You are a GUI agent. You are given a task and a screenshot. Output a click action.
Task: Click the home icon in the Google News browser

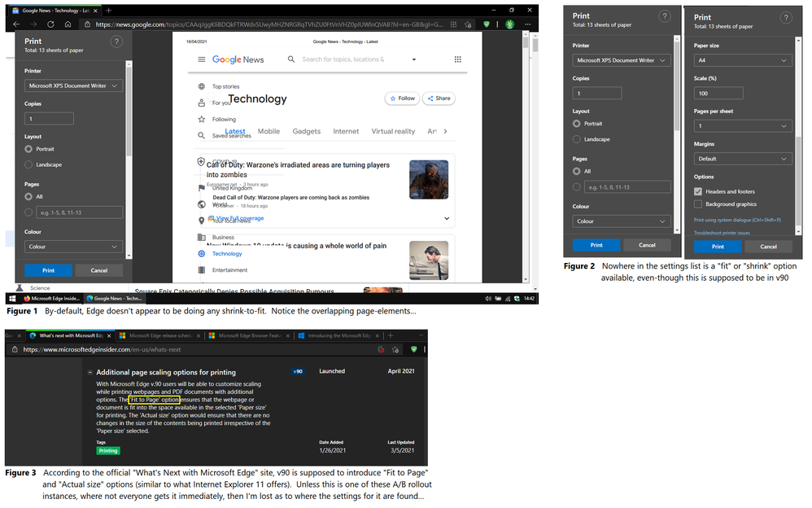click(68, 24)
